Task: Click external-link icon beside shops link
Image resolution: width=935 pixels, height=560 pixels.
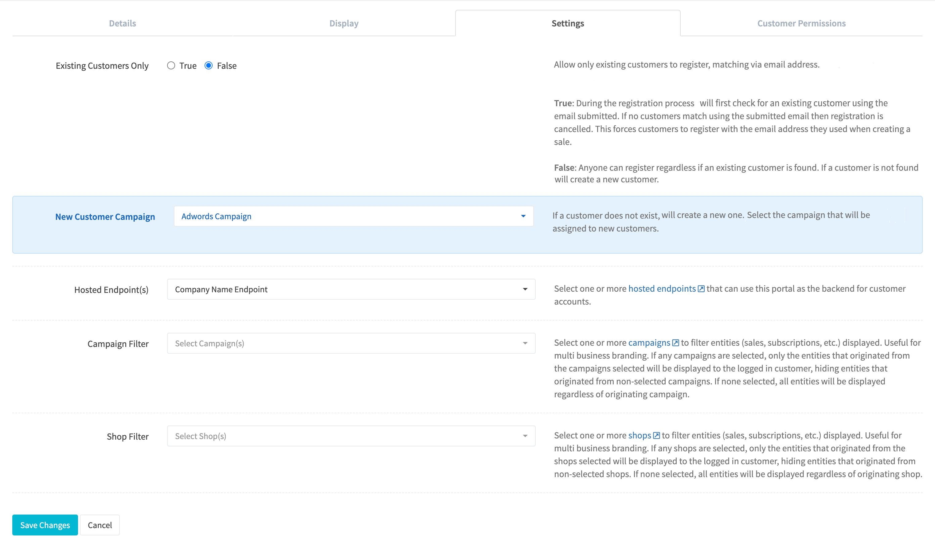Action: tap(656, 435)
